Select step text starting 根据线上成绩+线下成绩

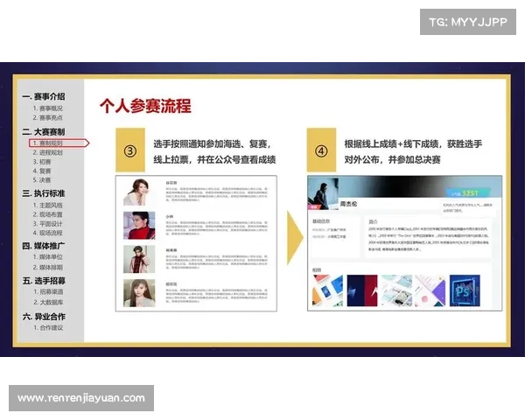point(413,151)
